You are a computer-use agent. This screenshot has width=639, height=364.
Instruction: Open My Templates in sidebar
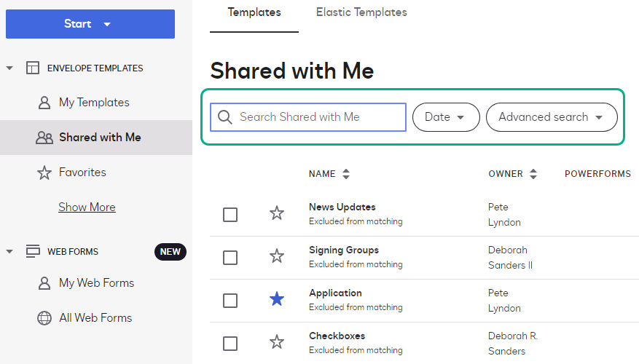click(x=94, y=103)
